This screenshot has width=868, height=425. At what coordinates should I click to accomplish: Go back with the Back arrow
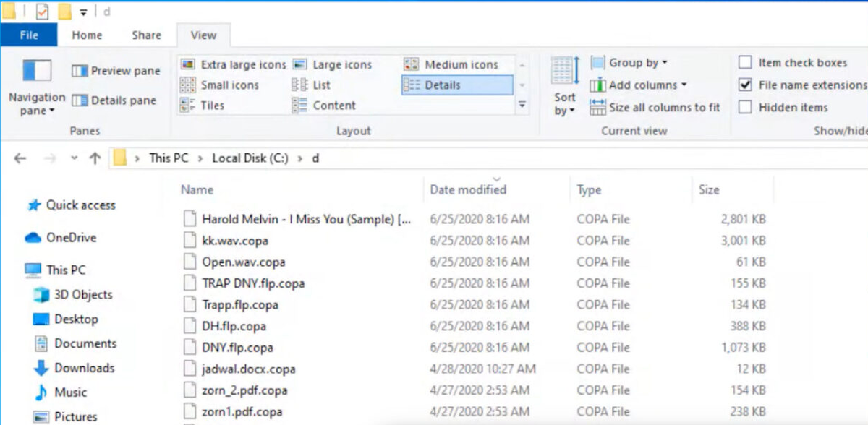20,158
